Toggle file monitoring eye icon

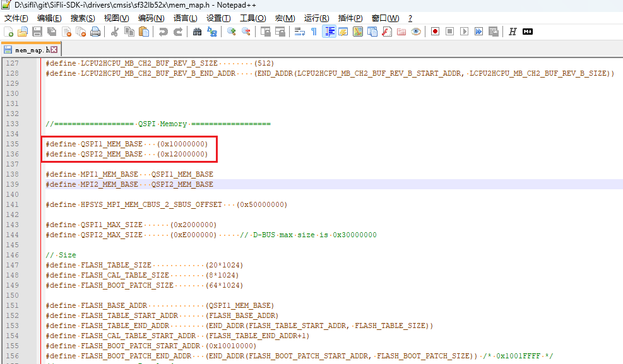click(x=416, y=32)
